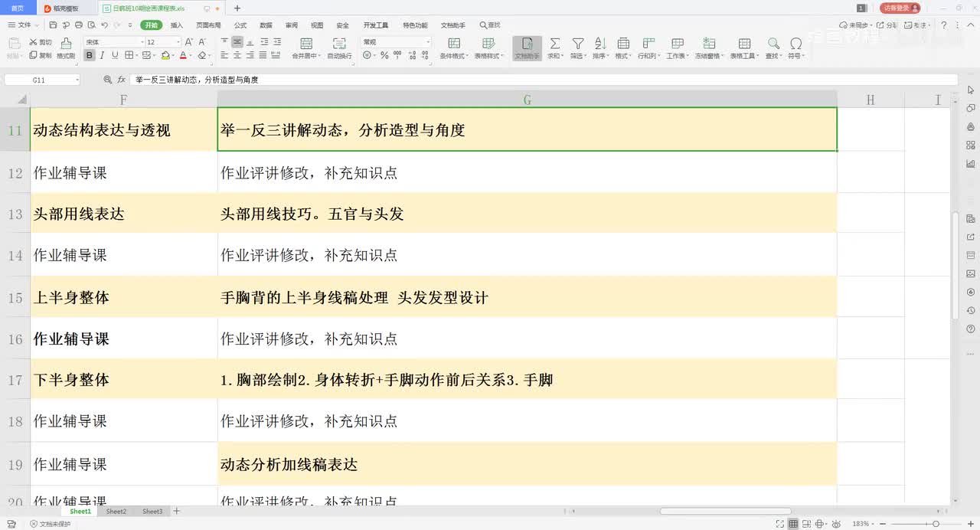Click the Share (分享) button
Screen dimensions: 980x530
888,25
